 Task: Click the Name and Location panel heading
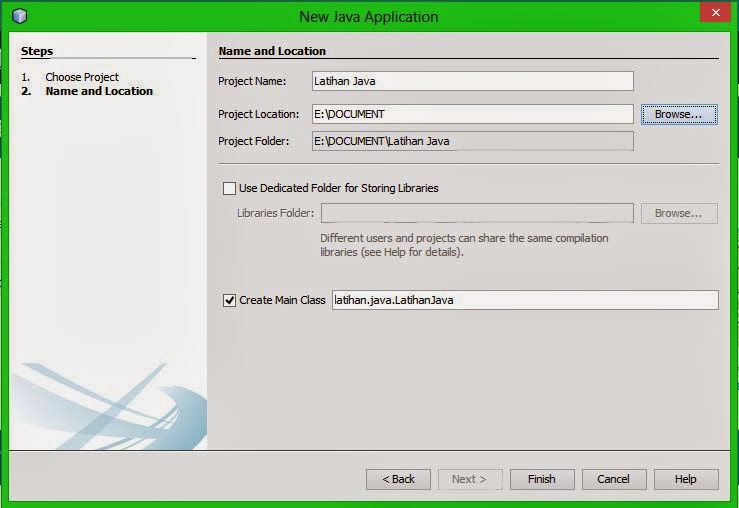(272, 51)
